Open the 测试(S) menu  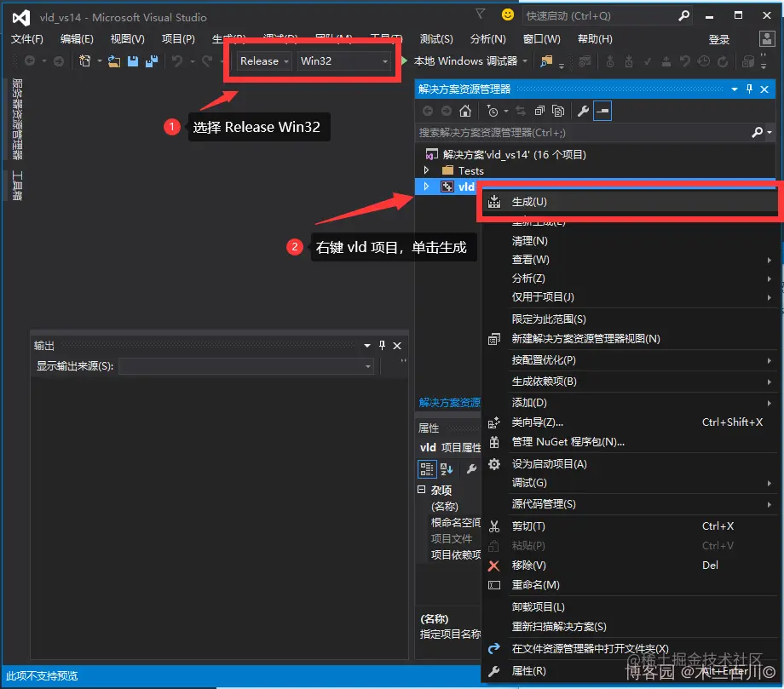point(436,39)
